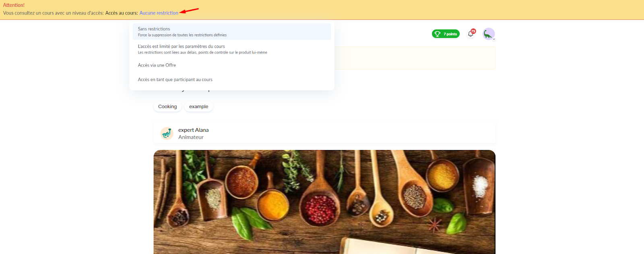The height and width of the screenshot is (254, 644).
Task: Click the Animateur role label
Action: click(x=191, y=137)
